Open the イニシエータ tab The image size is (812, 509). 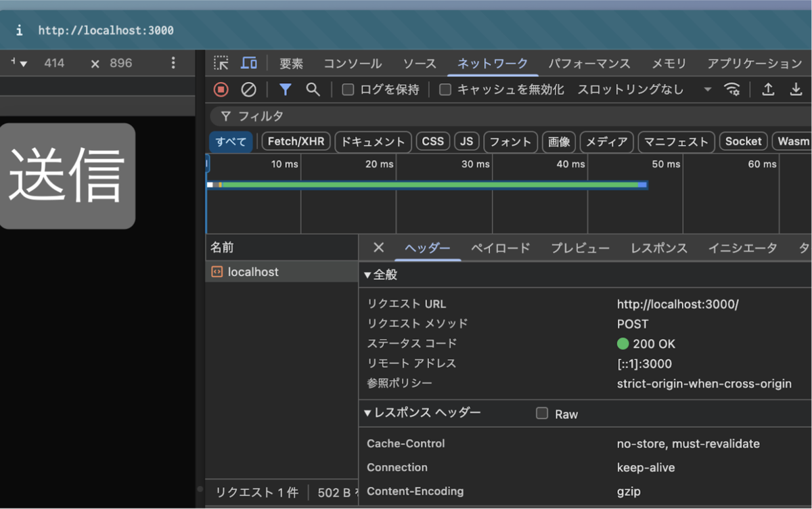click(x=742, y=248)
